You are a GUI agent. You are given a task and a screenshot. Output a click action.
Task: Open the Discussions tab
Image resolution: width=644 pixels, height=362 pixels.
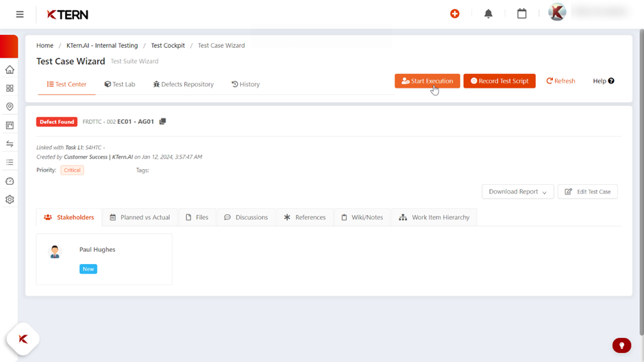coord(246,217)
